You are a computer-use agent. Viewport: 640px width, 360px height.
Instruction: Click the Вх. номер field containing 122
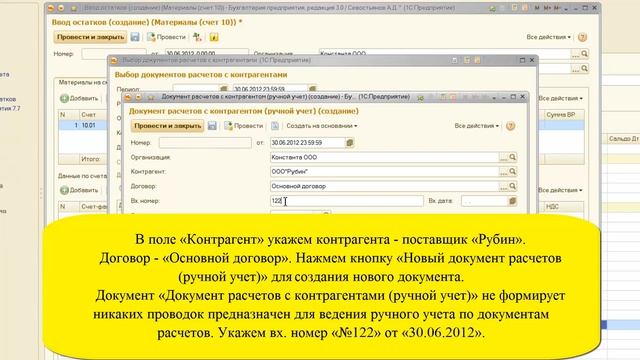point(347,201)
